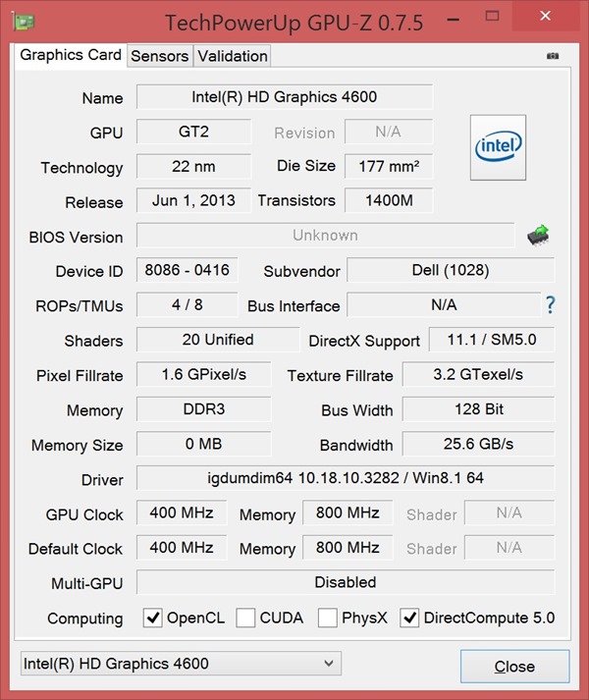
Task: Select the Name field Intel(R) HD Graphics 4600
Action: coord(285,97)
